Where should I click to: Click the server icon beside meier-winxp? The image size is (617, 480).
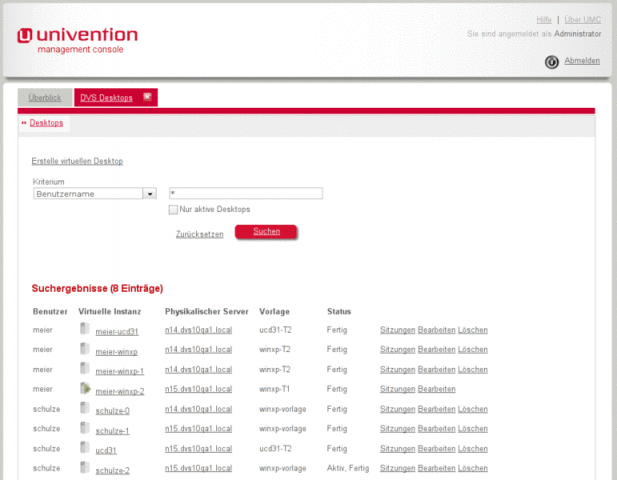[86, 350]
